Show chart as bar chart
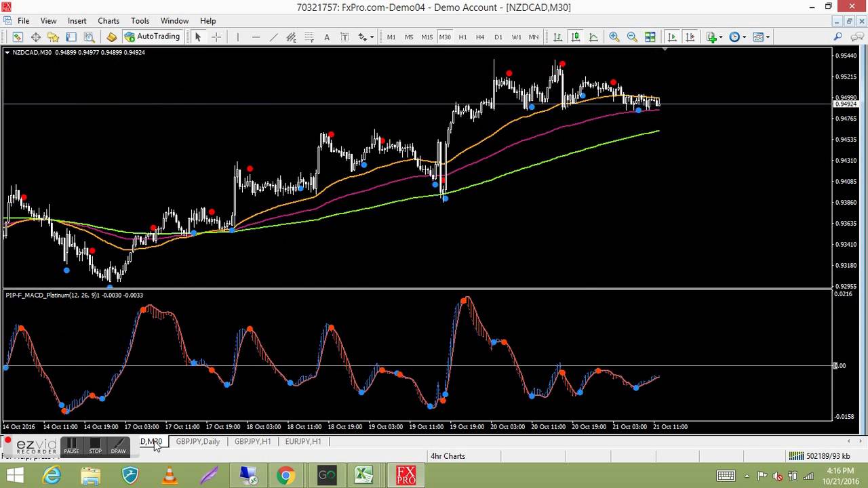 tap(557, 37)
